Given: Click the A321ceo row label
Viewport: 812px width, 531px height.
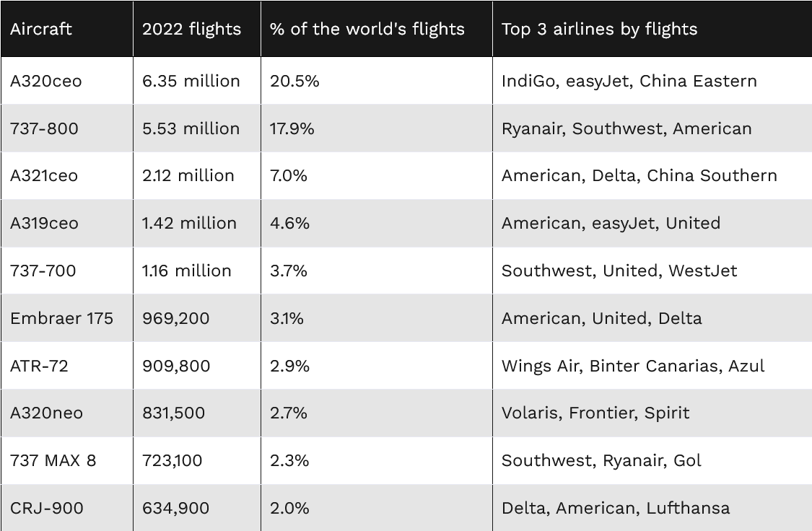Looking at the screenshot, I should [44, 175].
